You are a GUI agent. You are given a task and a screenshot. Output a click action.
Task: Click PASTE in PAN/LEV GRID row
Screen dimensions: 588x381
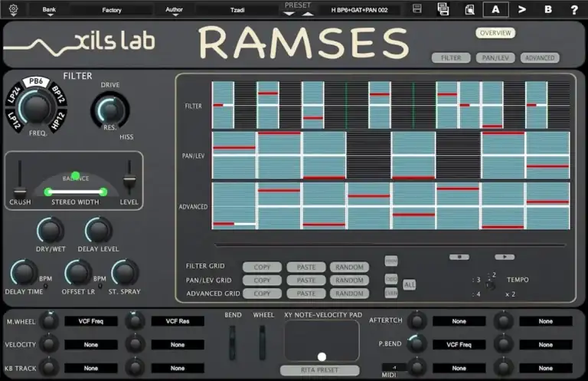[306, 280]
